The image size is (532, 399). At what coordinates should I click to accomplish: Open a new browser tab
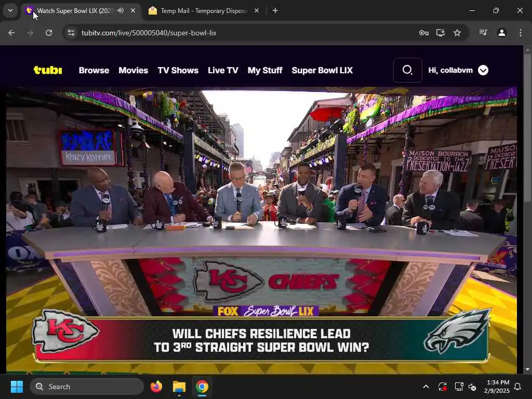pos(275,10)
